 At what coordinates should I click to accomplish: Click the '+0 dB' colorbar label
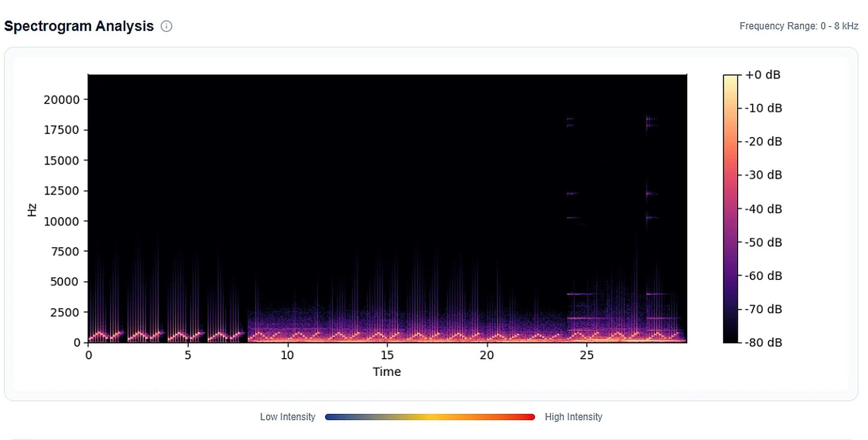[763, 75]
